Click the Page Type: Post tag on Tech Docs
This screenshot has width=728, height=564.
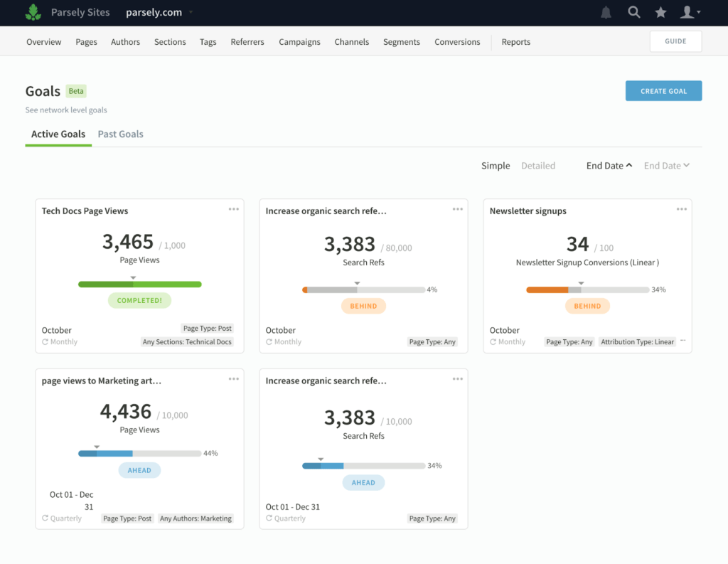click(x=207, y=329)
